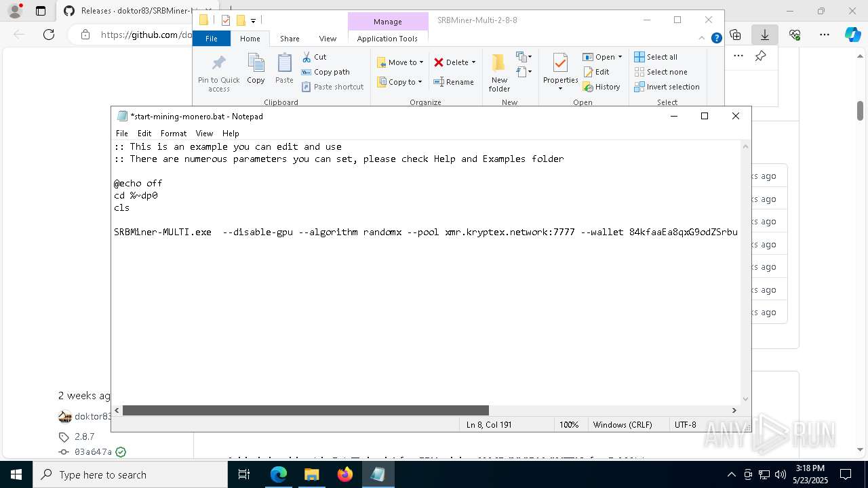The height and width of the screenshot is (488, 868).
Task: Open the Notepad Edit menu
Action: click(x=144, y=134)
